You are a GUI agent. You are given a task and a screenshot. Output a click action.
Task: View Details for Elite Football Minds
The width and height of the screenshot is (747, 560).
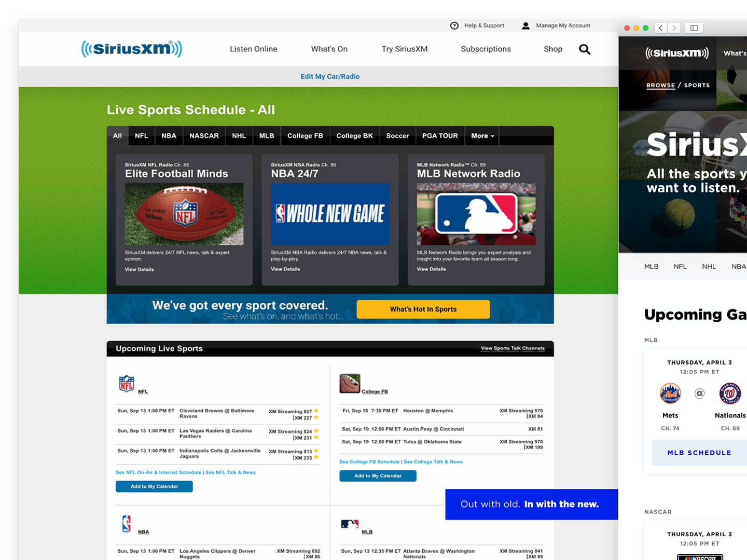[x=139, y=270]
